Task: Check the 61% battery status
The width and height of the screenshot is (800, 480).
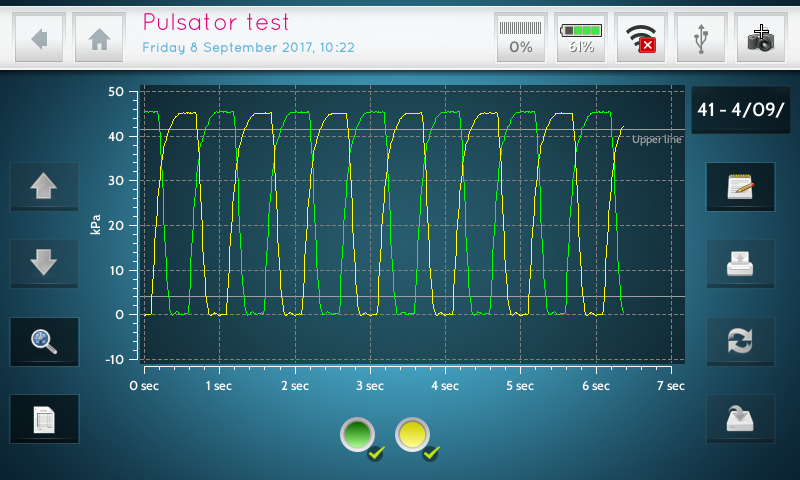Action: (581, 39)
